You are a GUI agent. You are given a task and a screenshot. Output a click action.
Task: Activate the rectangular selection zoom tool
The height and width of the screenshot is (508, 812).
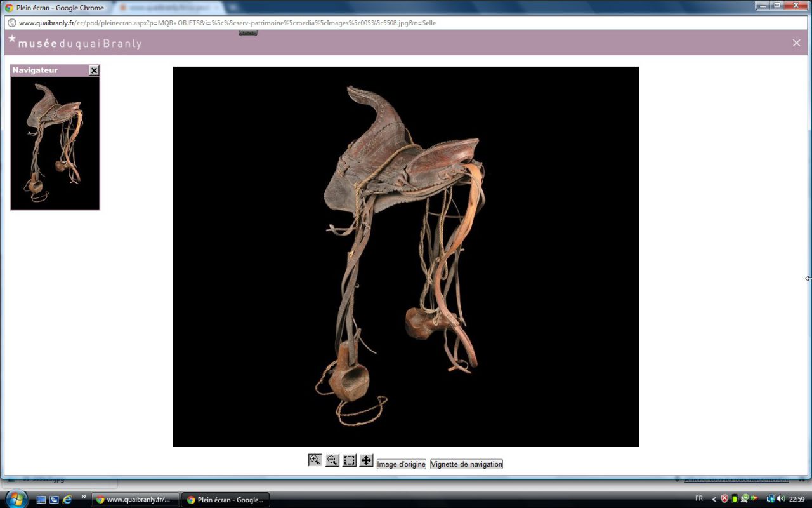click(350, 460)
